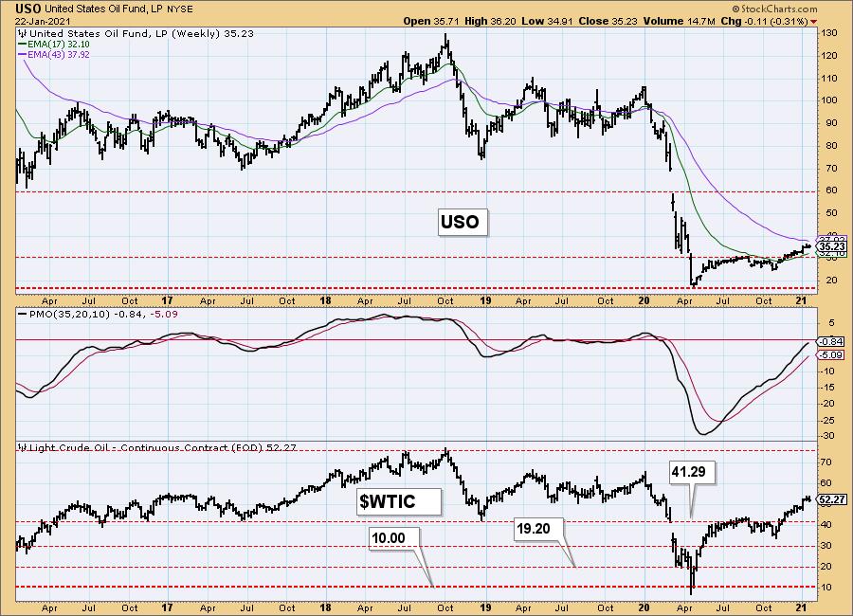Click the EMA(43) 37.92 legend entry
Viewport: 853px width, 616px height.
59,55
